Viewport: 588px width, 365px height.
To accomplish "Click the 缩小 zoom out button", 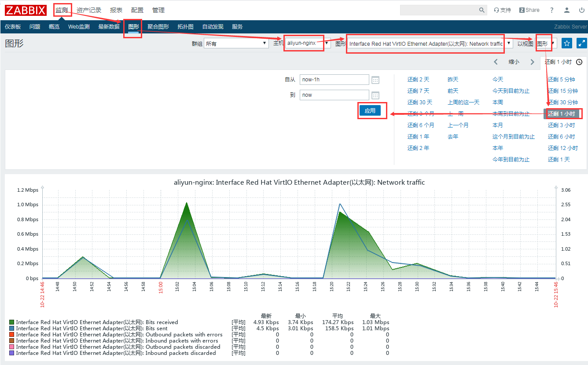I will coord(514,62).
